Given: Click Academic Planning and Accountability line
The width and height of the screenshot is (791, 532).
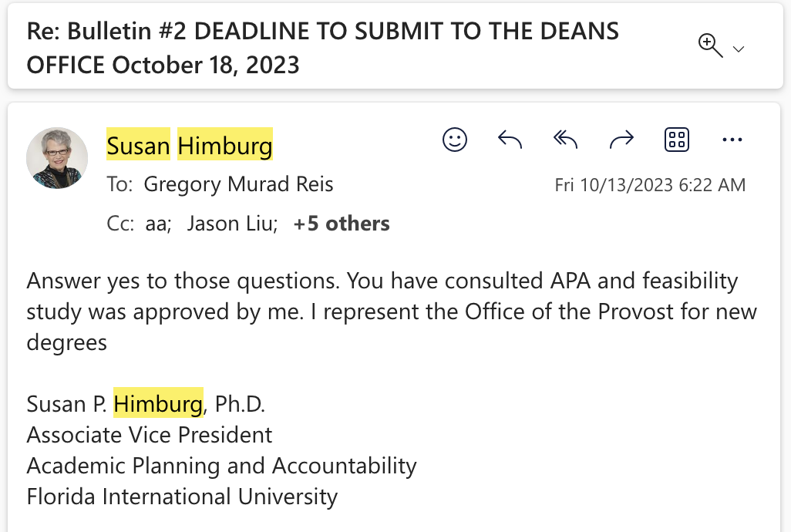Looking at the screenshot, I should [x=221, y=466].
